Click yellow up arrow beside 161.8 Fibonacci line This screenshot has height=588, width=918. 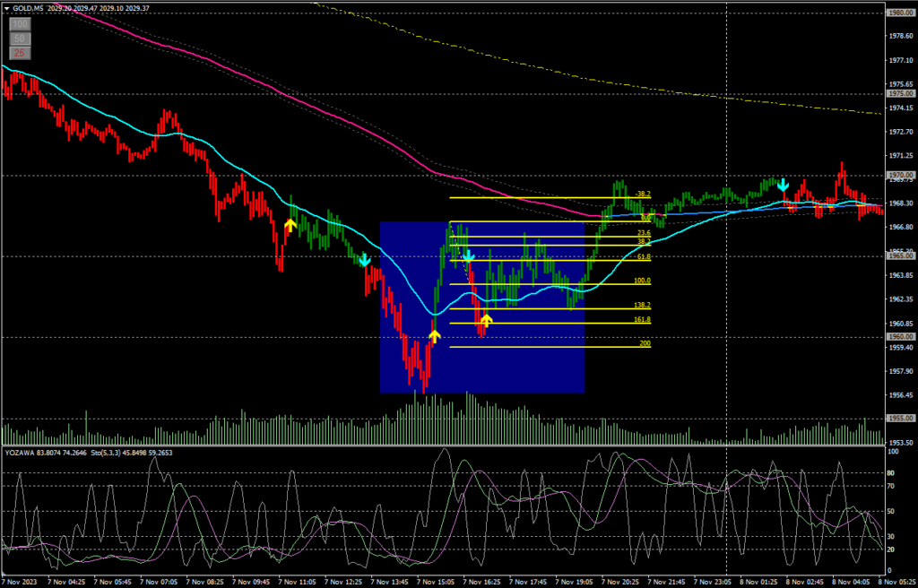(486, 319)
